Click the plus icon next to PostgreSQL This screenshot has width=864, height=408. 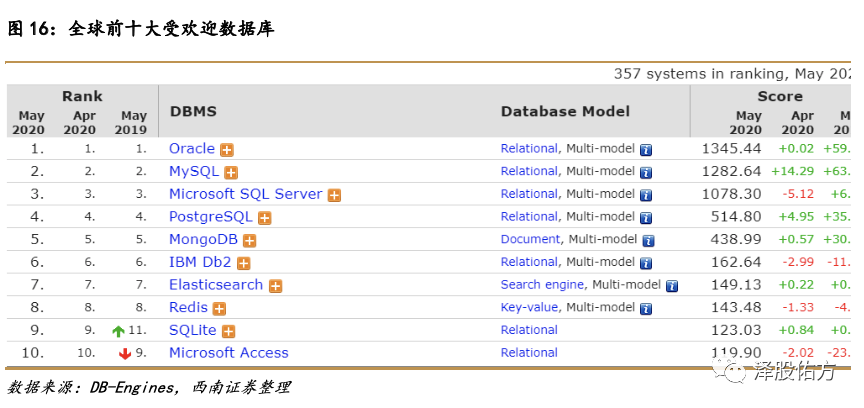[x=264, y=218]
